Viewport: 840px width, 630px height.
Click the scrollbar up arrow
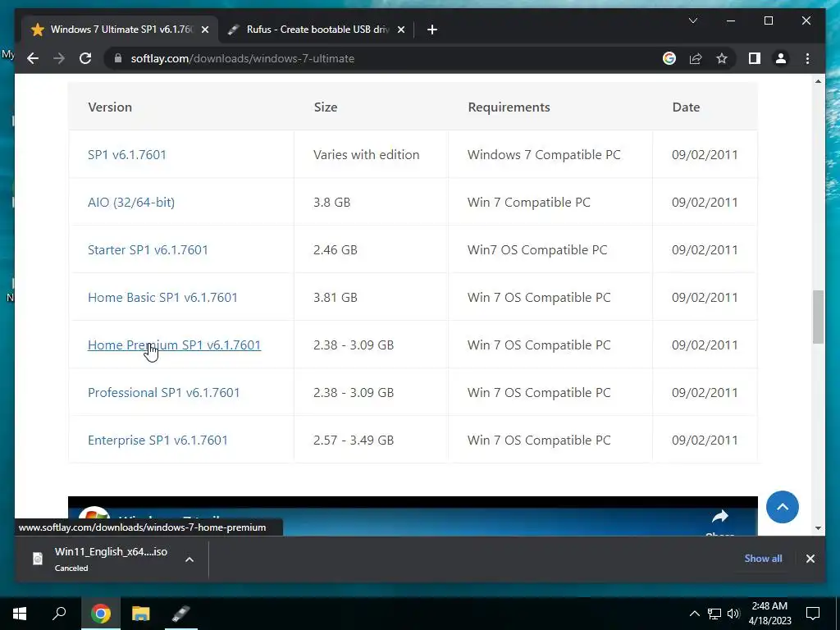(818, 81)
